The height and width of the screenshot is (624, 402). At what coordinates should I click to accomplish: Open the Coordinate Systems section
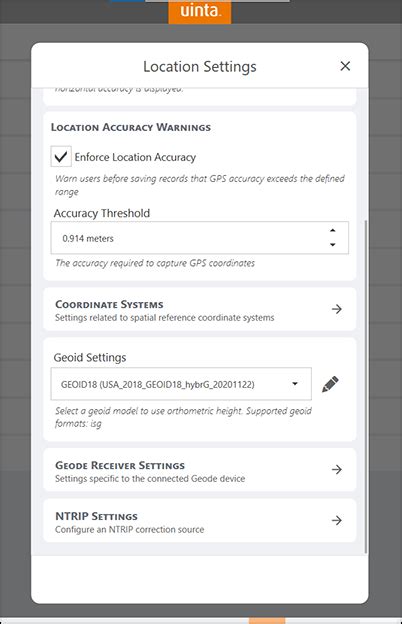pyautogui.click(x=199, y=309)
